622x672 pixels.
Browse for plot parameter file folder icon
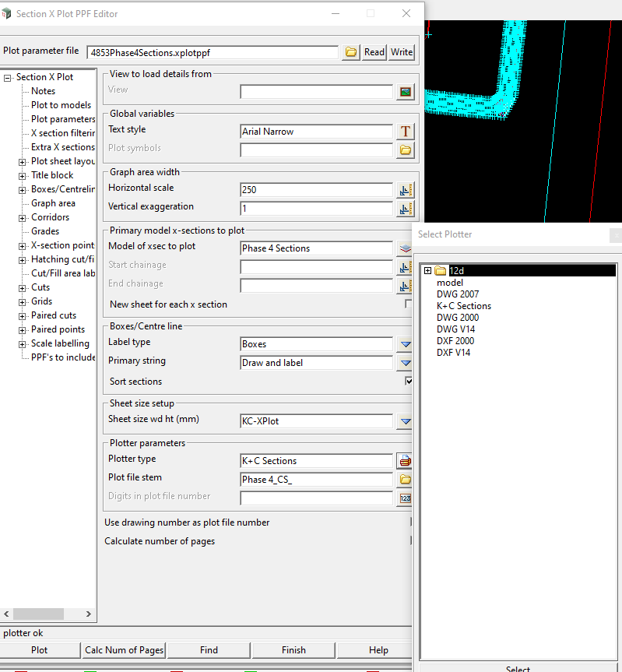[x=351, y=52]
